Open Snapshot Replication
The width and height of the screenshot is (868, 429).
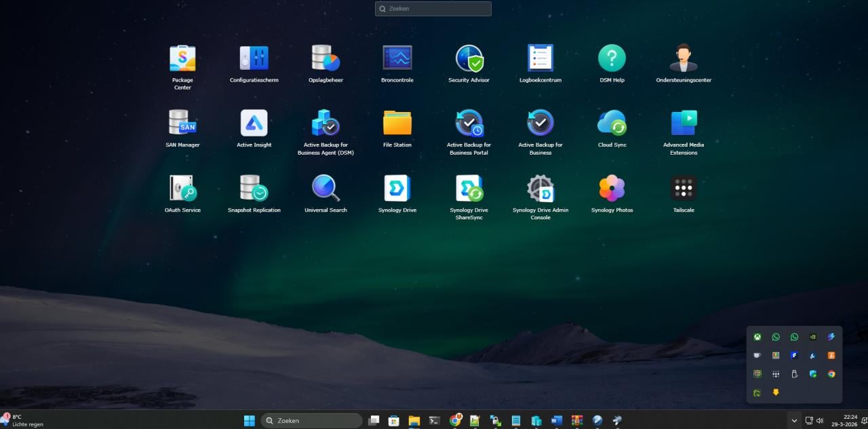(253, 188)
